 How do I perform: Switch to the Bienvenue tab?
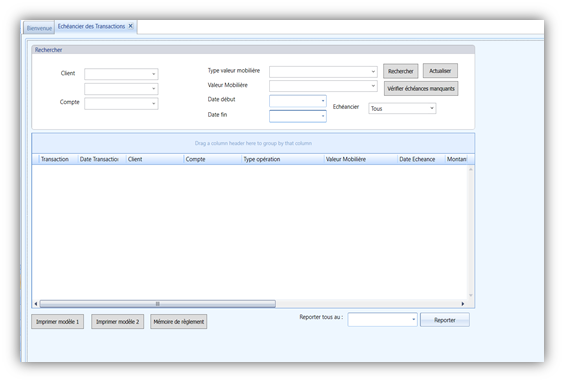click(x=39, y=28)
